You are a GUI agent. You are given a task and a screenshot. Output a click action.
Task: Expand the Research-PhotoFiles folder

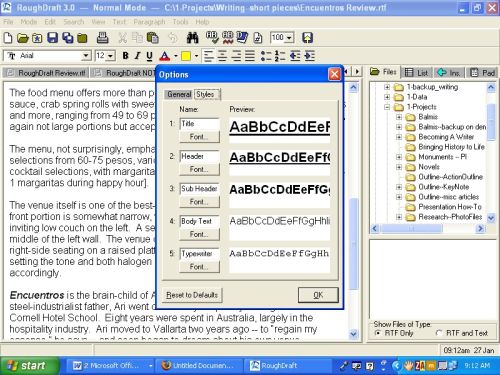click(399, 217)
